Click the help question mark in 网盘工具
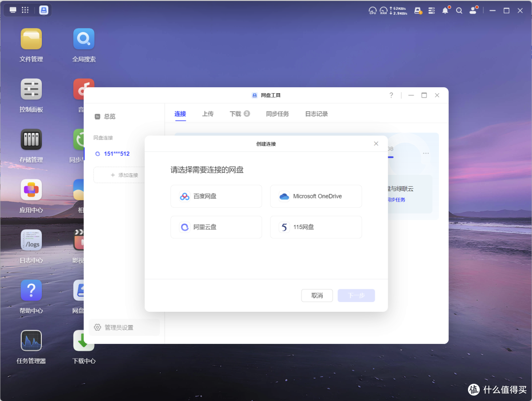Screen dimensions: 532x401 (x=391, y=96)
